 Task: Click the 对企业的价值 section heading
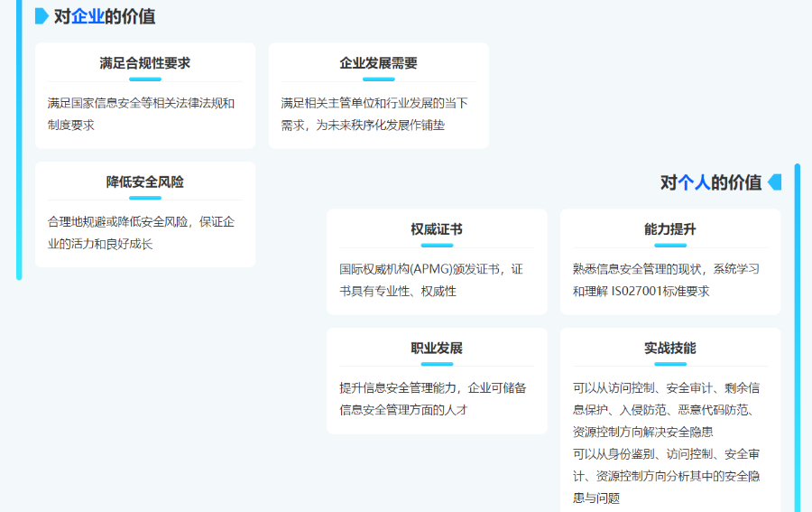[104, 15]
